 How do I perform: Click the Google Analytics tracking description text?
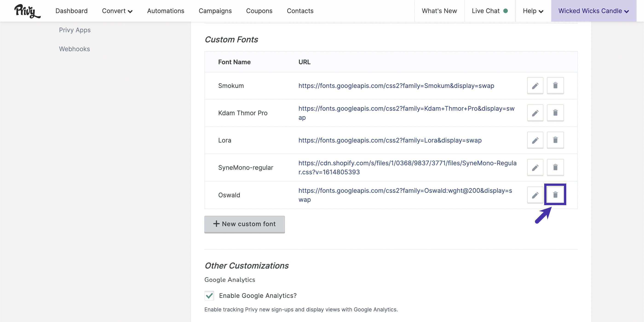301,310
